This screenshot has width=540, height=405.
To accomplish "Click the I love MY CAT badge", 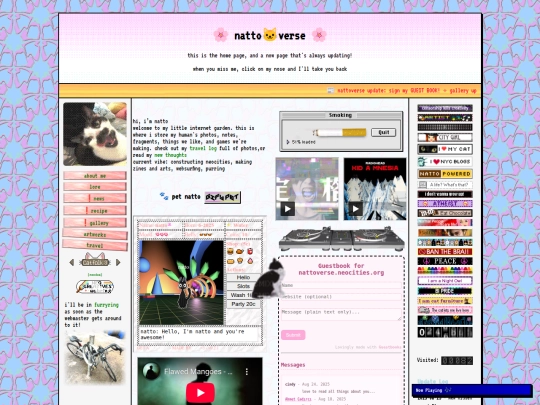I will [x=445, y=149].
